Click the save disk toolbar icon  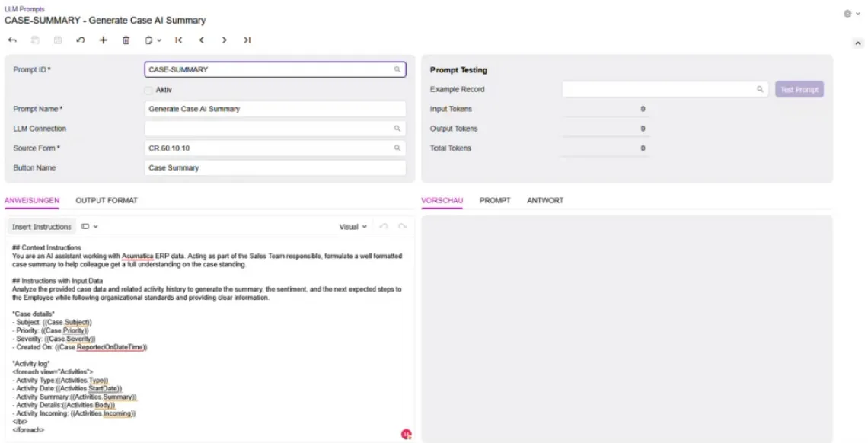(58, 40)
